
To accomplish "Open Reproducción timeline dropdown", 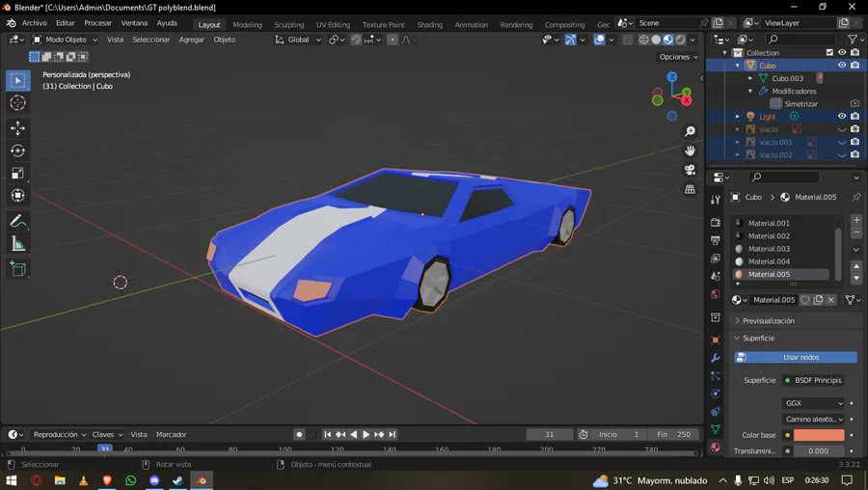I will tap(60, 435).
